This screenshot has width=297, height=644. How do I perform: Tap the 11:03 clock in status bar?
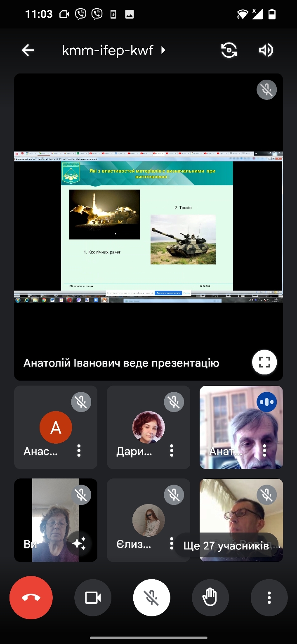[x=39, y=14]
